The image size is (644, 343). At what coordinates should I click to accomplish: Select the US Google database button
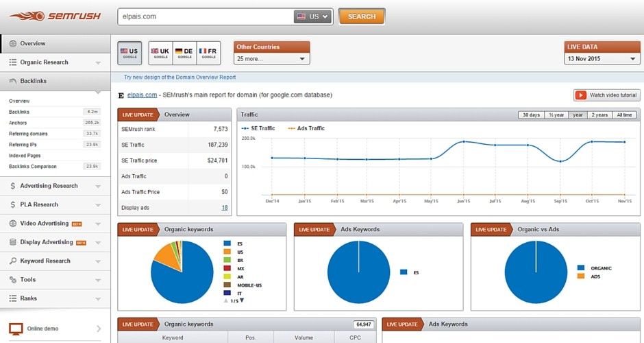pyautogui.click(x=129, y=53)
